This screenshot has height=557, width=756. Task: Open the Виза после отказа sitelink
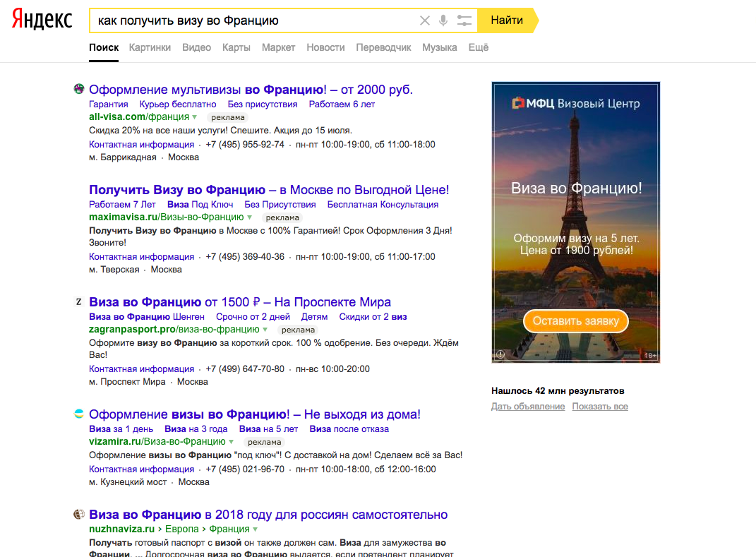click(349, 429)
